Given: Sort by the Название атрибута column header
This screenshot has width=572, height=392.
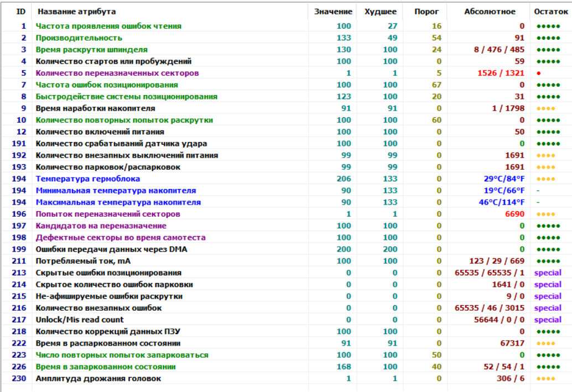Looking at the screenshot, I should pyautogui.click(x=77, y=12).
